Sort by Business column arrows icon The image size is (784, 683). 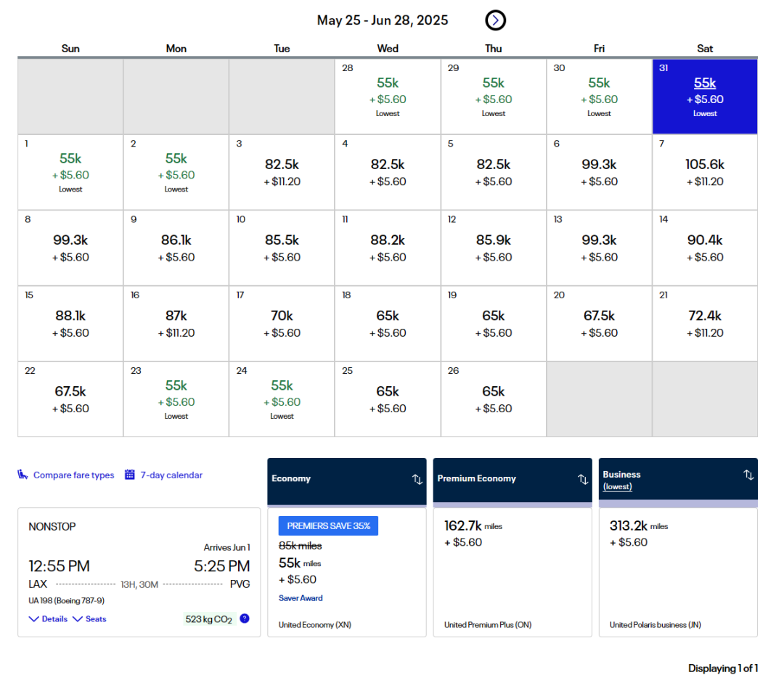[748, 475]
